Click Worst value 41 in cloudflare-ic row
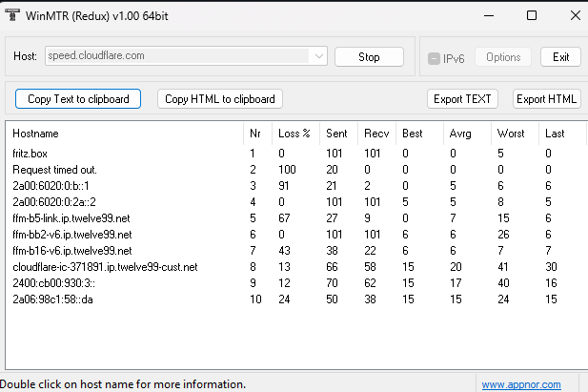Viewport: 588px width, 392px height. (503, 267)
